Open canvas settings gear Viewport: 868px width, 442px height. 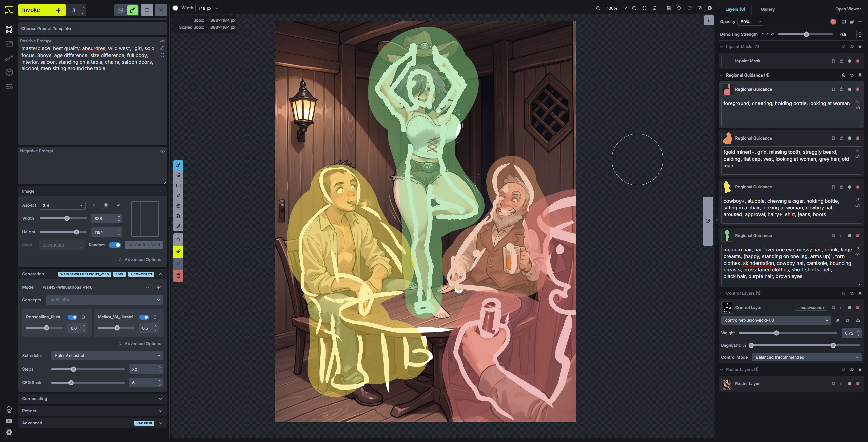(710, 8)
